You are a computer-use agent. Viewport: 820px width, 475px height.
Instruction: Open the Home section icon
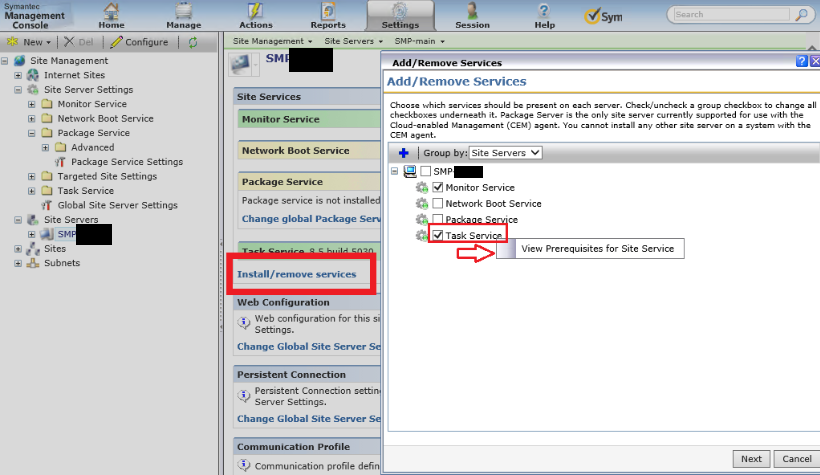pos(111,11)
